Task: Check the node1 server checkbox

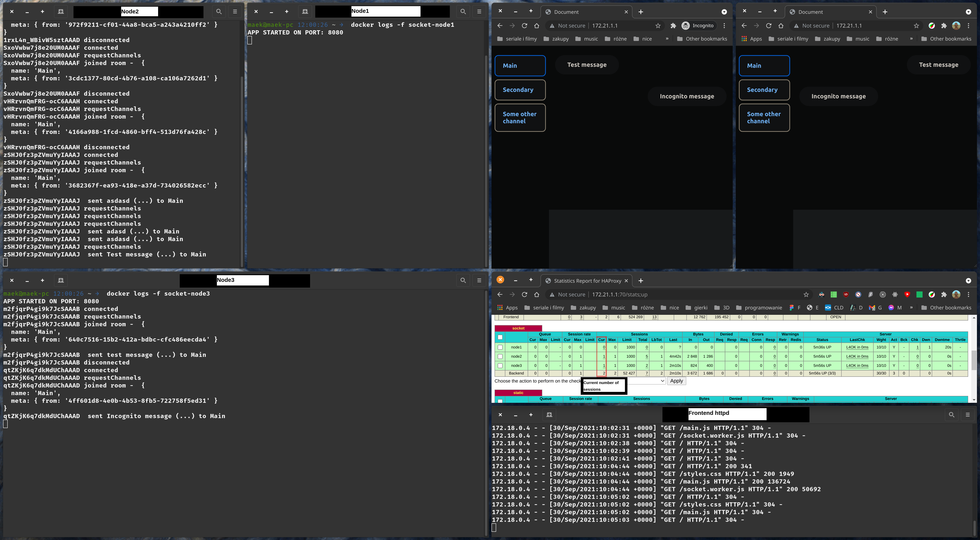Action: point(500,347)
